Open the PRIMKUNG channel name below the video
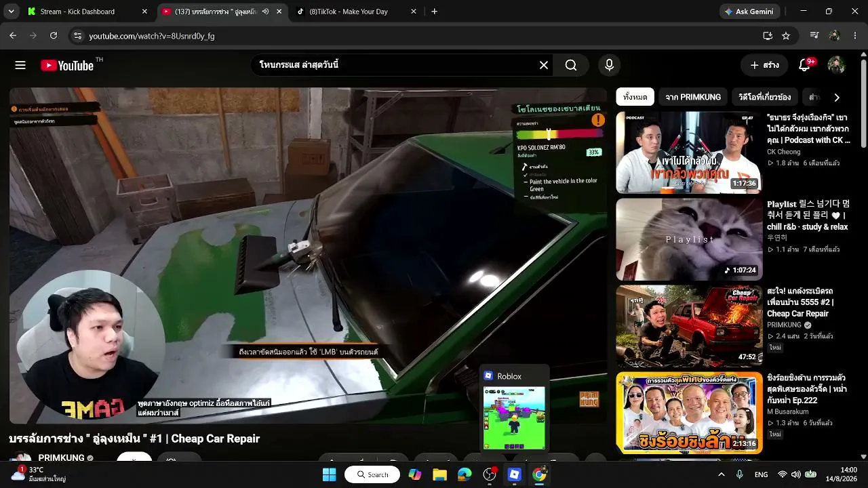This screenshot has width=868, height=488. [x=61, y=458]
